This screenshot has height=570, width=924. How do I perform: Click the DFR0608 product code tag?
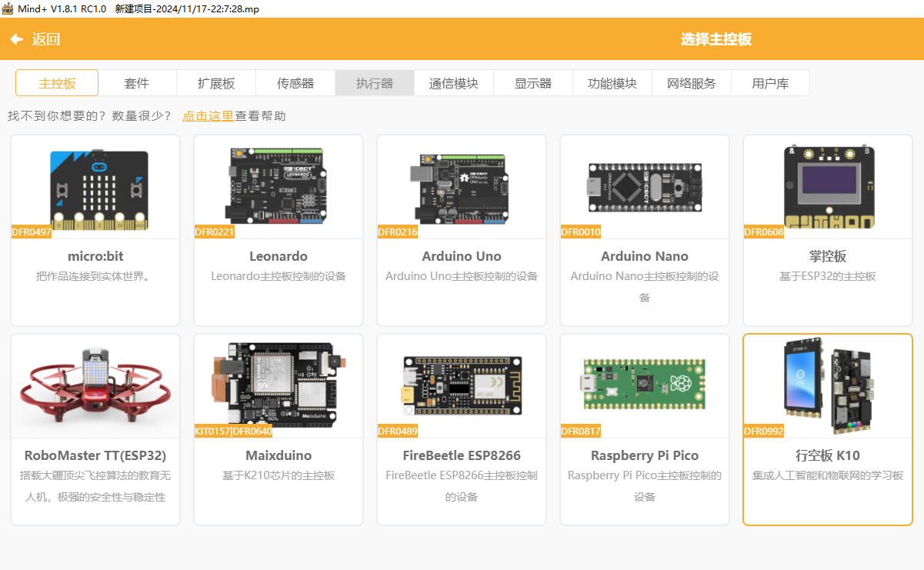tap(764, 232)
